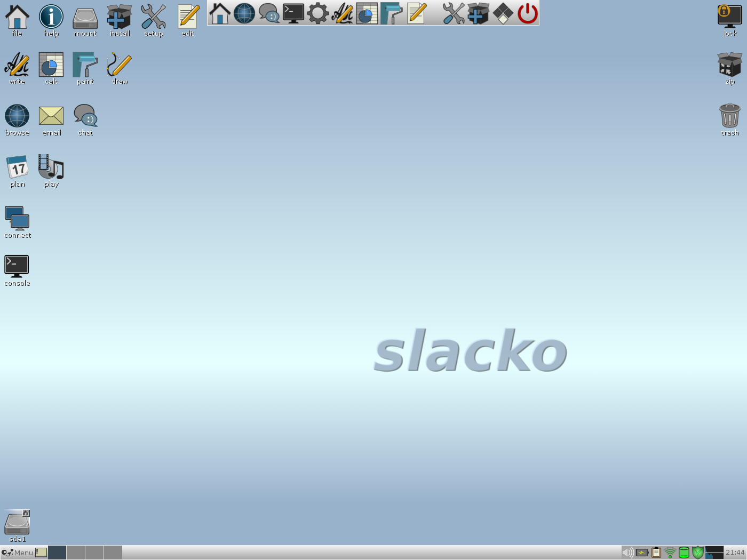Switch to the second virtual desktop in pager
The image size is (747, 560).
[76, 553]
